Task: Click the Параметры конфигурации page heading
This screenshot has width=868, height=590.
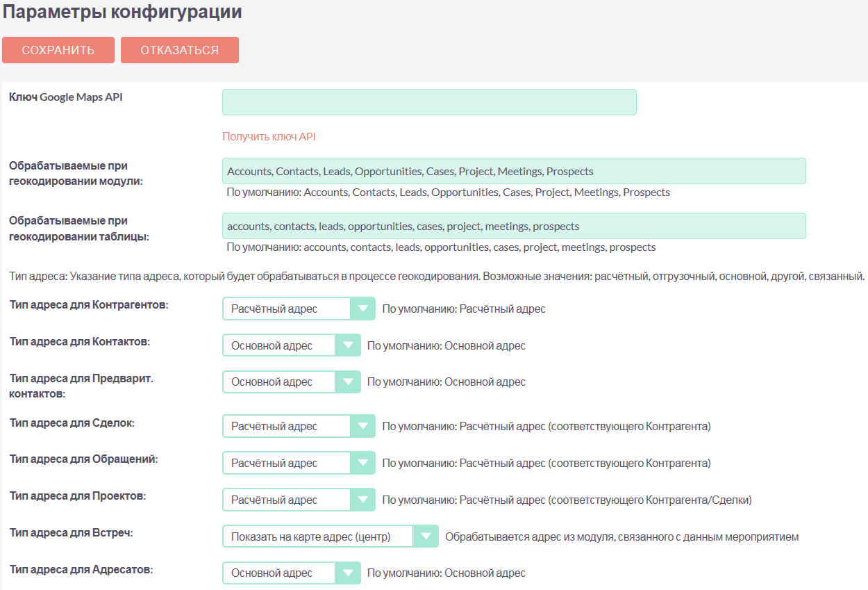Action: [x=122, y=12]
